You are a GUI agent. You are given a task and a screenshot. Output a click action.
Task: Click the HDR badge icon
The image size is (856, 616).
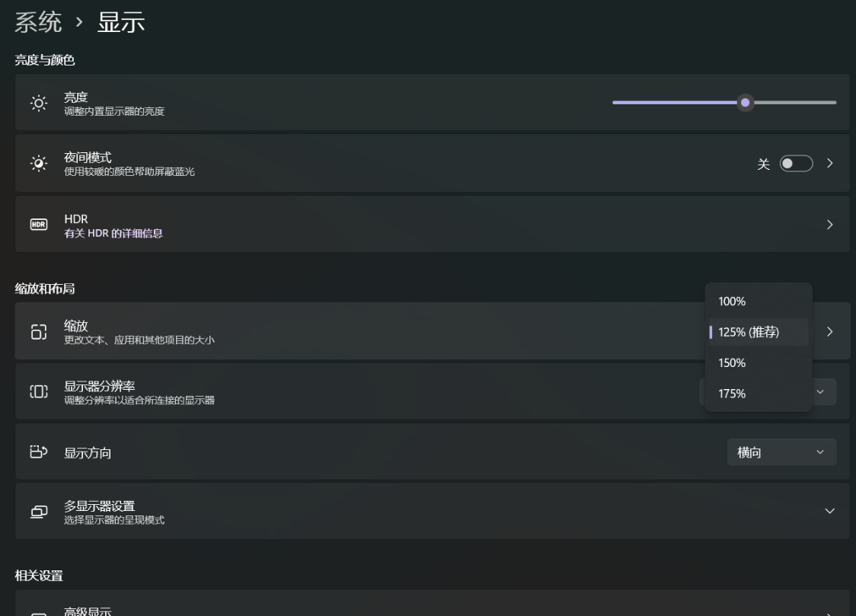click(x=38, y=225)
